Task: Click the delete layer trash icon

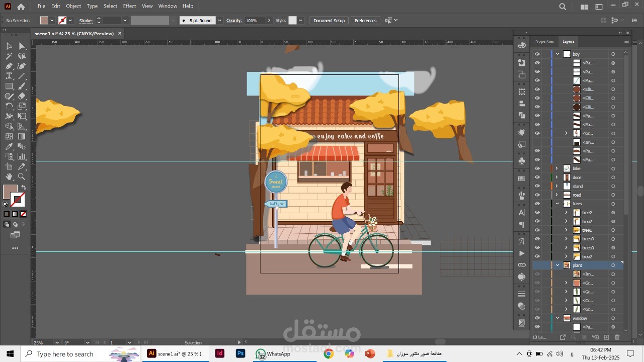Action: click(617, 337)
